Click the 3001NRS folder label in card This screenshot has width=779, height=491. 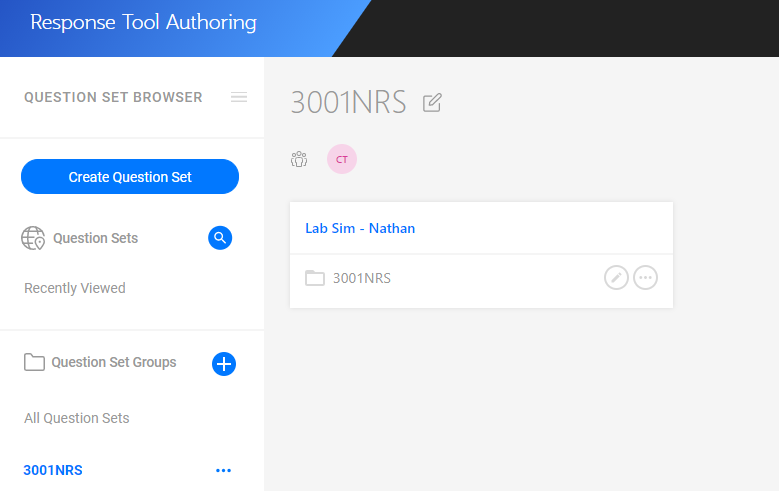[x=361, y=278]
